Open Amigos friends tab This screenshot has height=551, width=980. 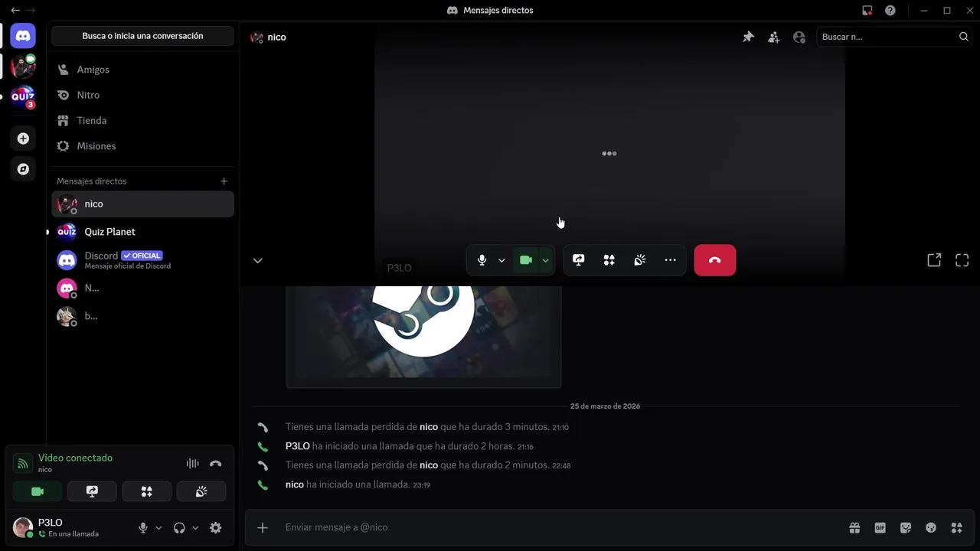click(142, 70)
